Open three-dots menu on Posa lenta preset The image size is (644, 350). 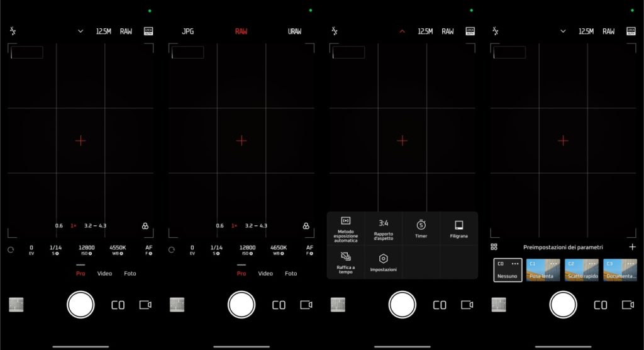[x=553, y=264]
